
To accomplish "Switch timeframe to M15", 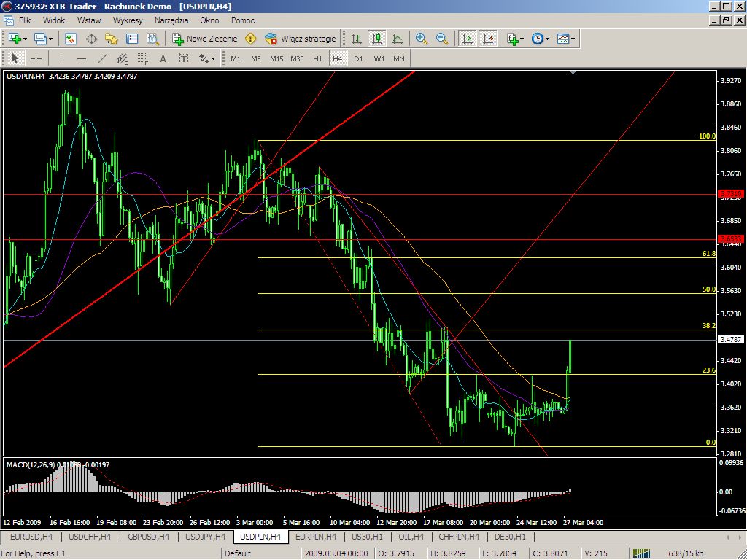I will [276, 58].
